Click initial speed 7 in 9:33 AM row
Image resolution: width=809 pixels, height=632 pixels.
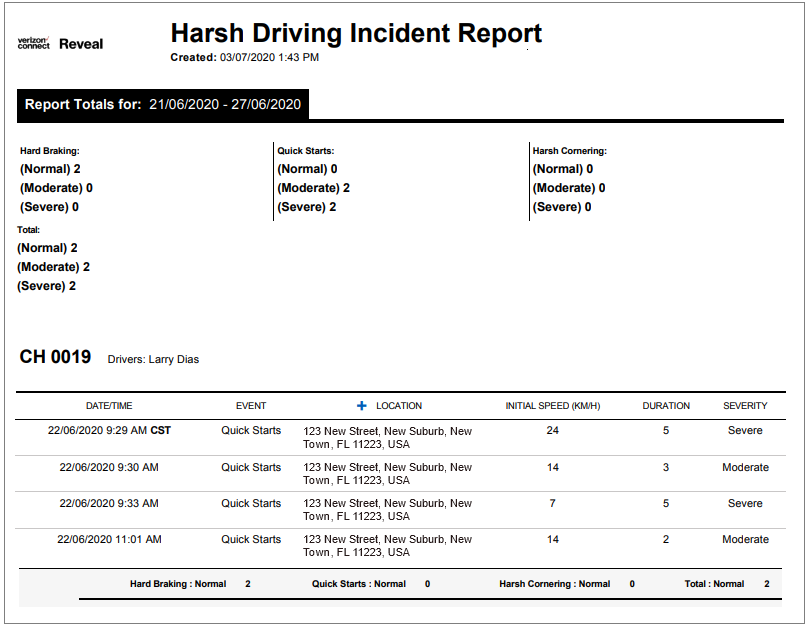553,504
